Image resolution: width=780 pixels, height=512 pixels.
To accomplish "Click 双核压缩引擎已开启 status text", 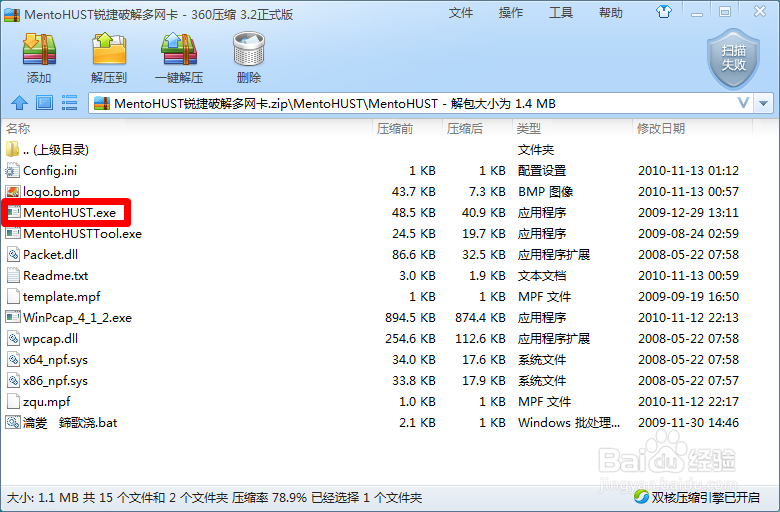I will 705,497.
